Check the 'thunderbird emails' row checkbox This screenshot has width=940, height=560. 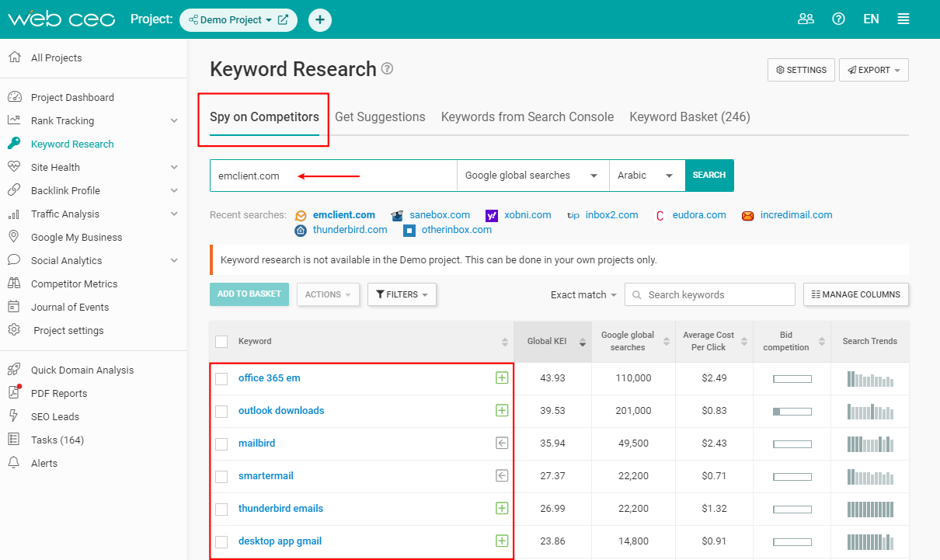coord(221,510)
